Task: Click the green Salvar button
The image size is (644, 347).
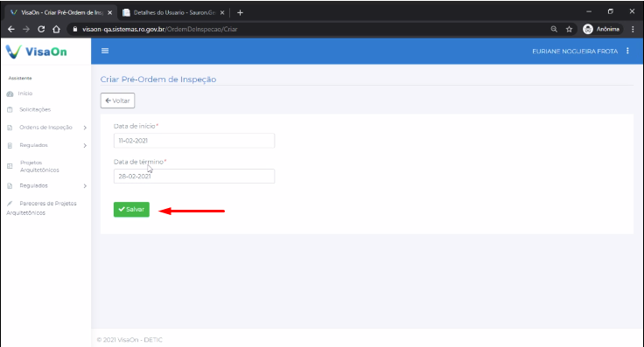Action: click(x=131, y=209)
